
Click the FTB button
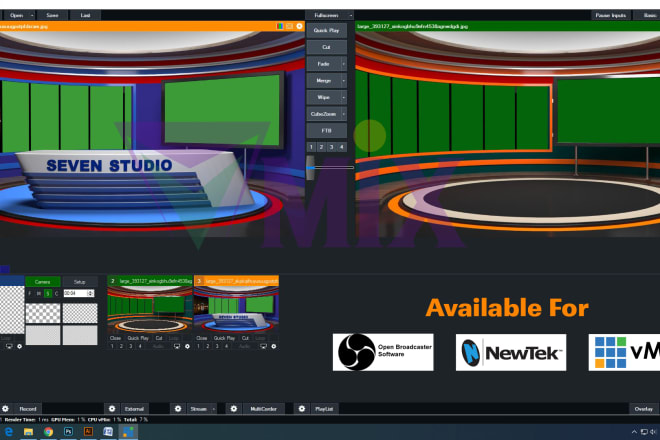pyautogui.click(x=326, y=131)
